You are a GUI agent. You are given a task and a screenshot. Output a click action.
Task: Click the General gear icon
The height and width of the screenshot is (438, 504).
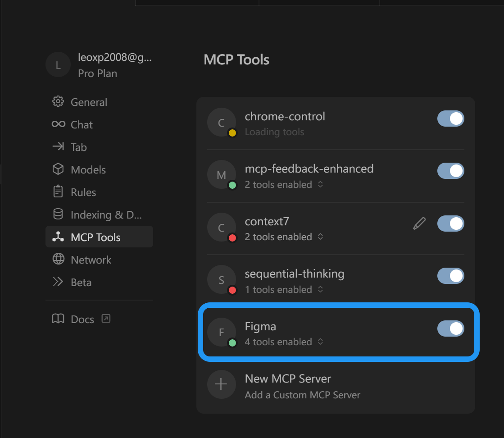(x=58, y=102)
